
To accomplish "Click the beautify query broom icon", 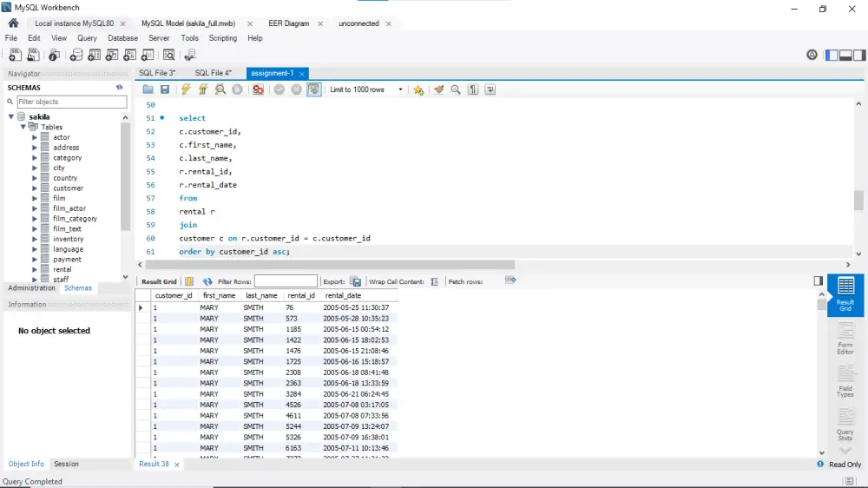I will [x=438, y=89].
